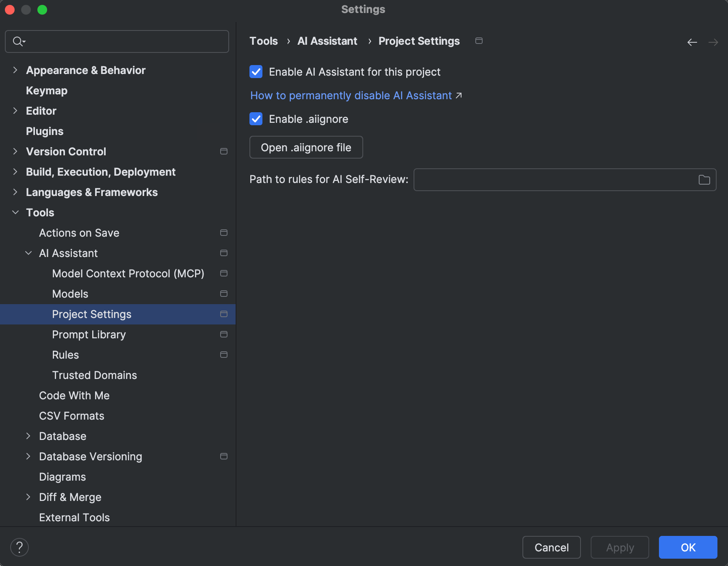This screenshot has height=566, width=728.
Task: Disable the Enable .aiignore checkbox
Action: pos(256,119)
